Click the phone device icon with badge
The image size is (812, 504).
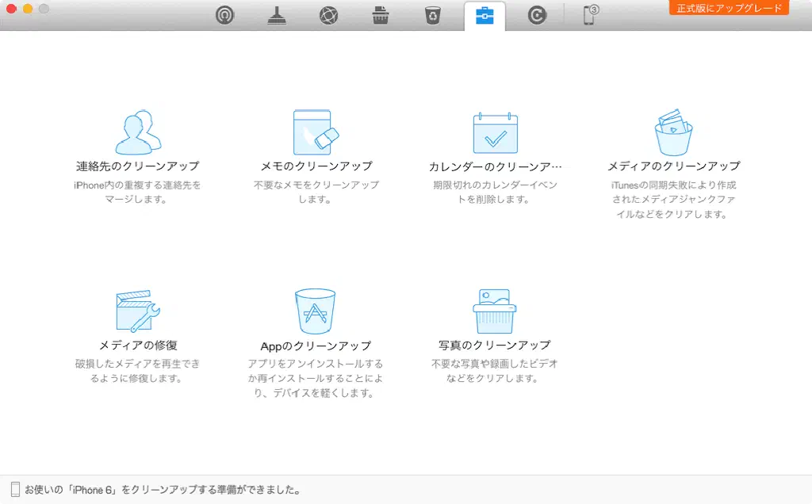(x=589, y=16)
